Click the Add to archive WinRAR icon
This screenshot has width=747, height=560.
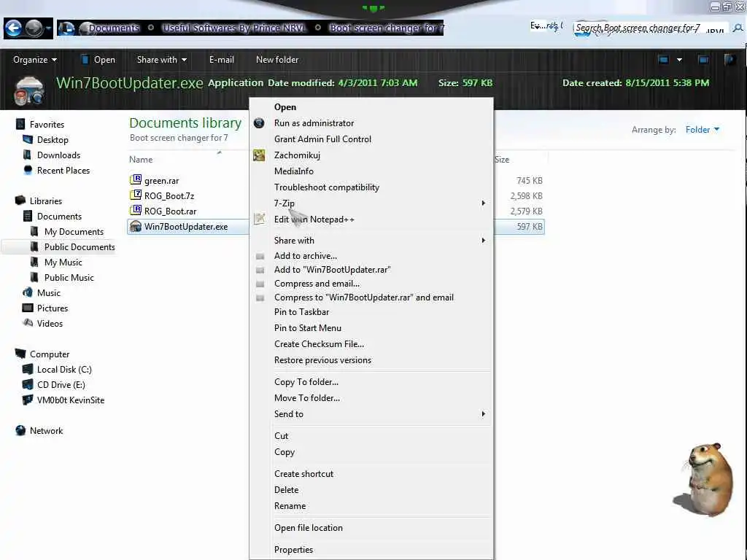(260, 256)
